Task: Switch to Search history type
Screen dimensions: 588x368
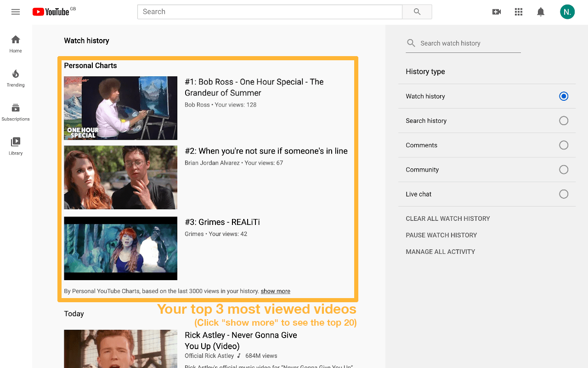Action: tap(564, 121)
